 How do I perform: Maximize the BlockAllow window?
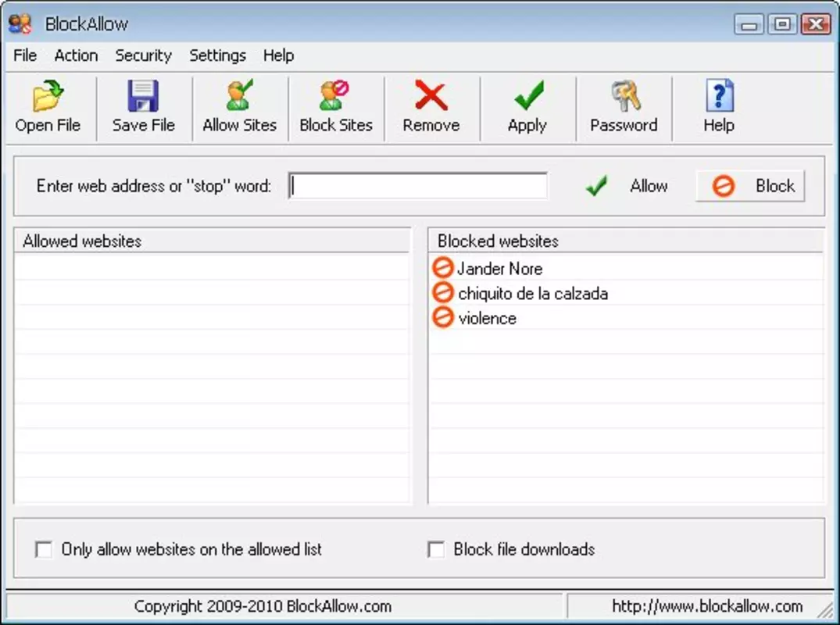click(x=782, y=24)
